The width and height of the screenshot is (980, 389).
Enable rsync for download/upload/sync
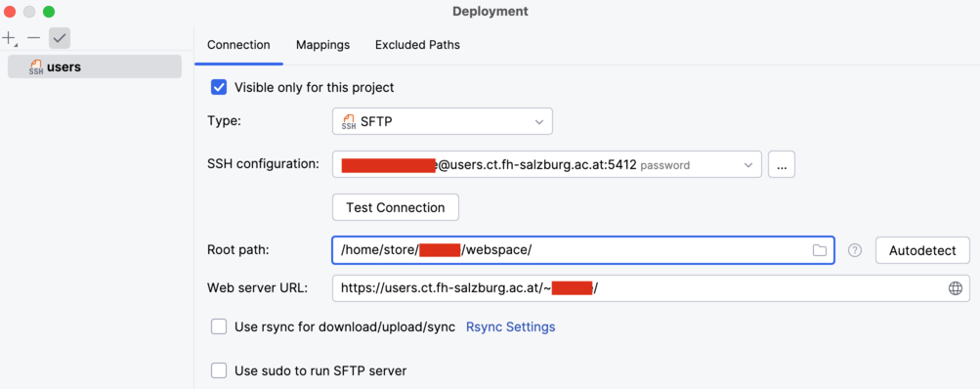tap(219, 326)
